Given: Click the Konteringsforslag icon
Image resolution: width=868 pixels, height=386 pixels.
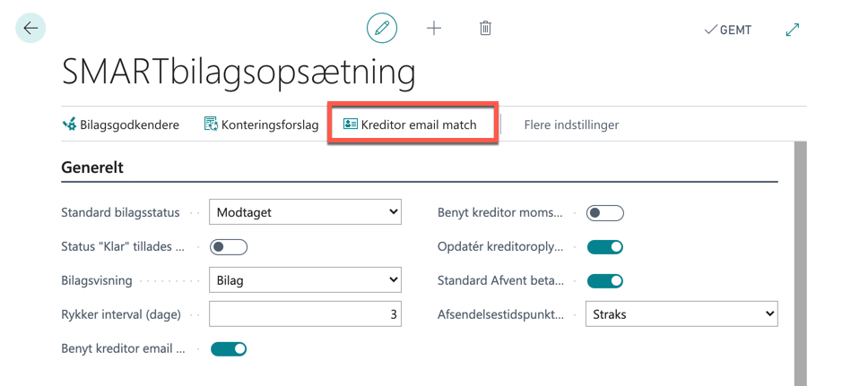Looking at the screenshot, I should [211, 124].
